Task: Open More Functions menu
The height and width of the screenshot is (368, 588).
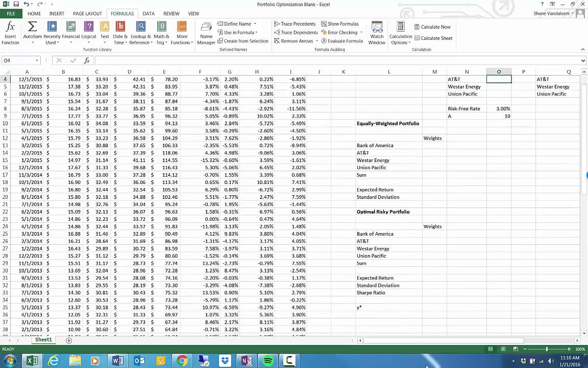Action: pyautogui.click(x=182, y=33)
